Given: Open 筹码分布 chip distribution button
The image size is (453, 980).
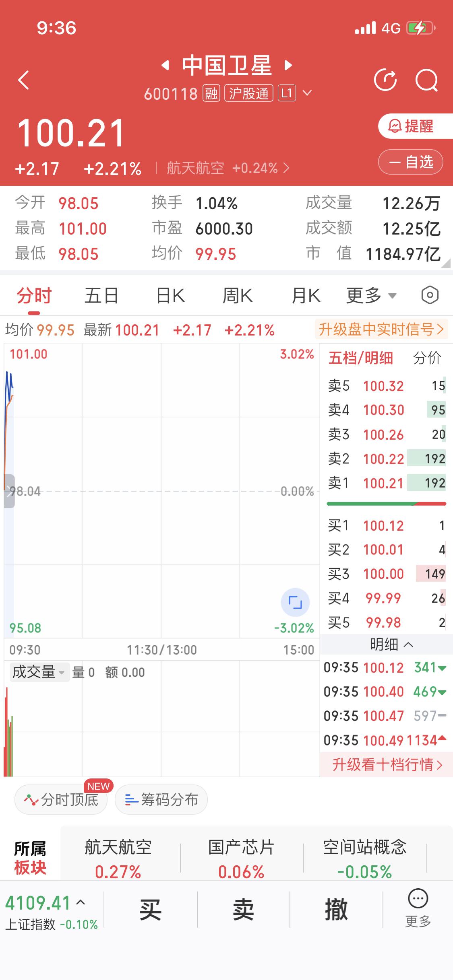Looking at the screenshot, I should 161,799.
